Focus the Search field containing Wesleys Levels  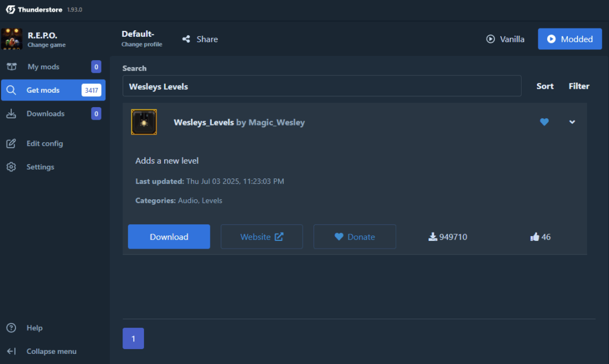322,86
